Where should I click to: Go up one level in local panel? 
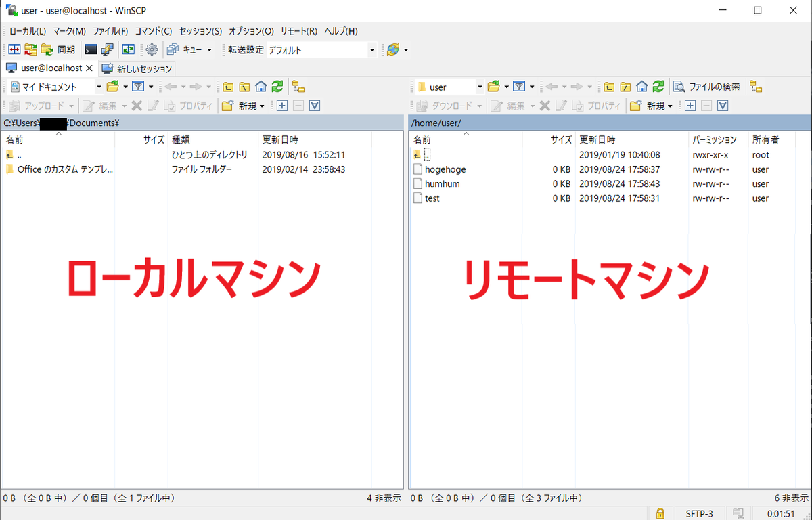tap(228, 87)
